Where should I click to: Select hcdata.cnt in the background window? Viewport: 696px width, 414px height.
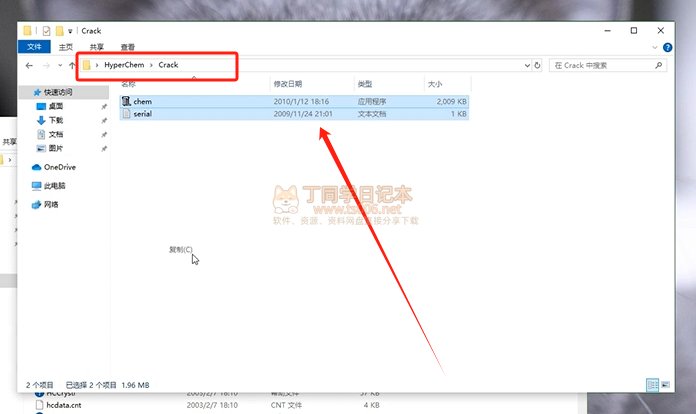pyautogui.click(x=63, y=405)
